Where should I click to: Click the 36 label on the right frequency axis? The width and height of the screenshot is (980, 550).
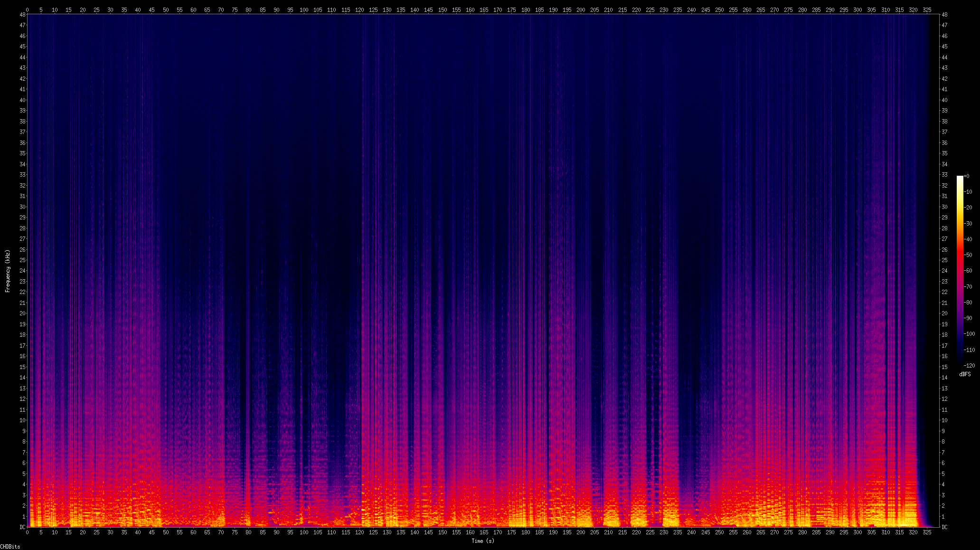944,142
